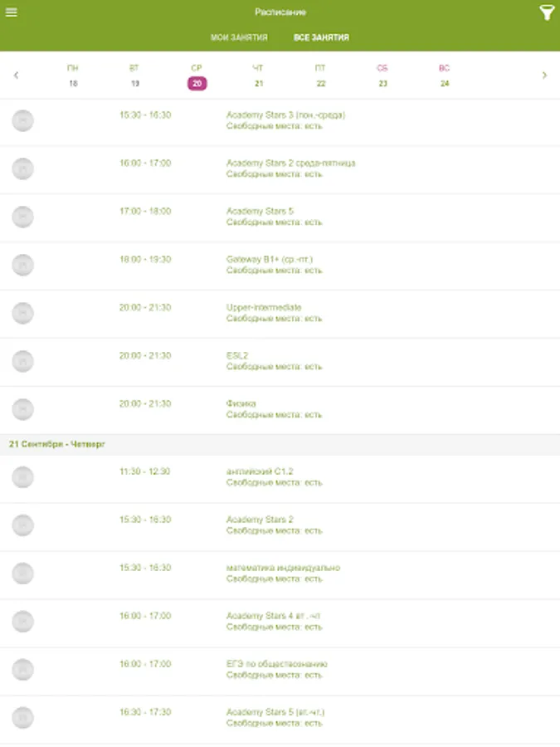Switch to МОИ ЗАНЯТИЯ tab
The height and width of the screenshot is (747, 560).
(x=239, y=37)
